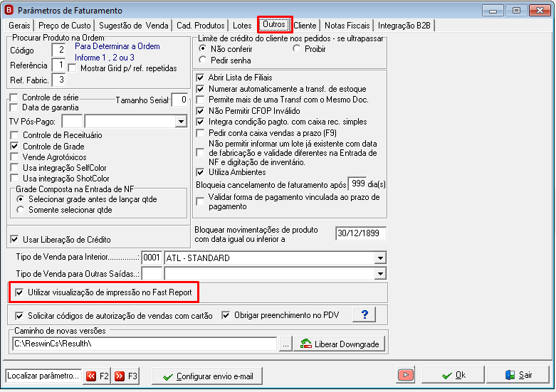Click the red video play button
The height and width of the screenshot is (392, 556).
click(x=405, y=375)
